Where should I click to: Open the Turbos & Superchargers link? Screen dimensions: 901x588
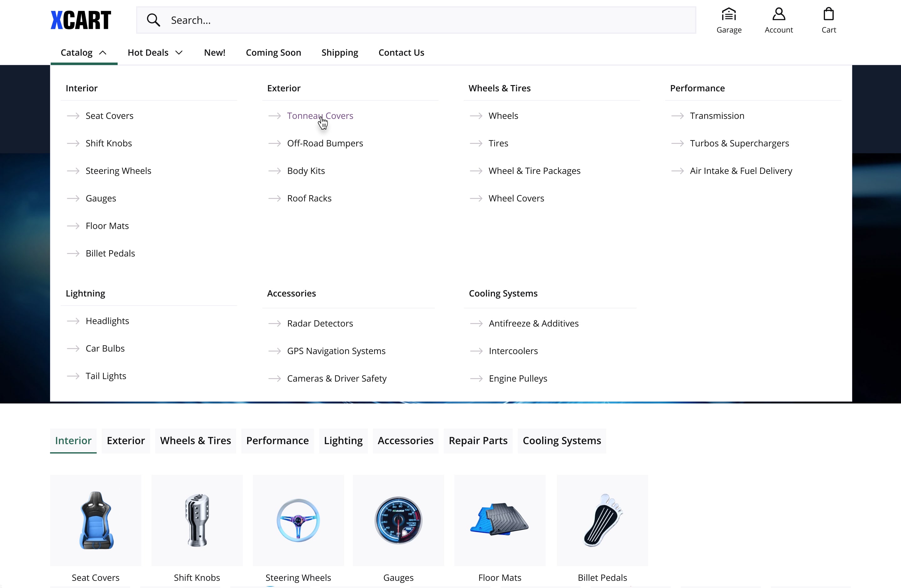click(739, 144)
